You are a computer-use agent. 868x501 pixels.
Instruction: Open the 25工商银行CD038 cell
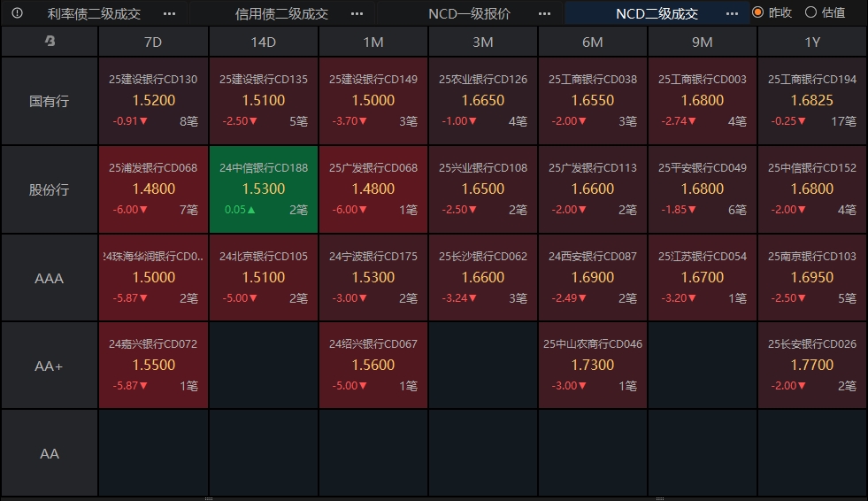pos(592,101)
